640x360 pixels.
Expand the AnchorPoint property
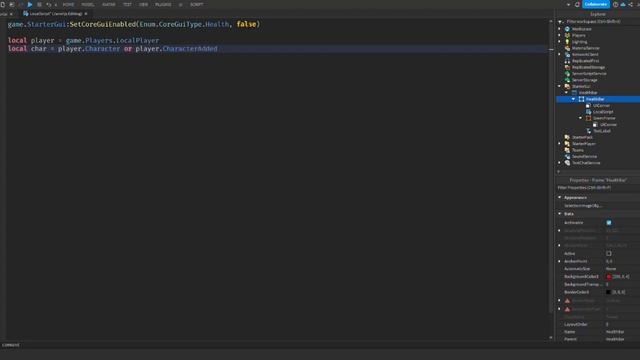[560, 261]
